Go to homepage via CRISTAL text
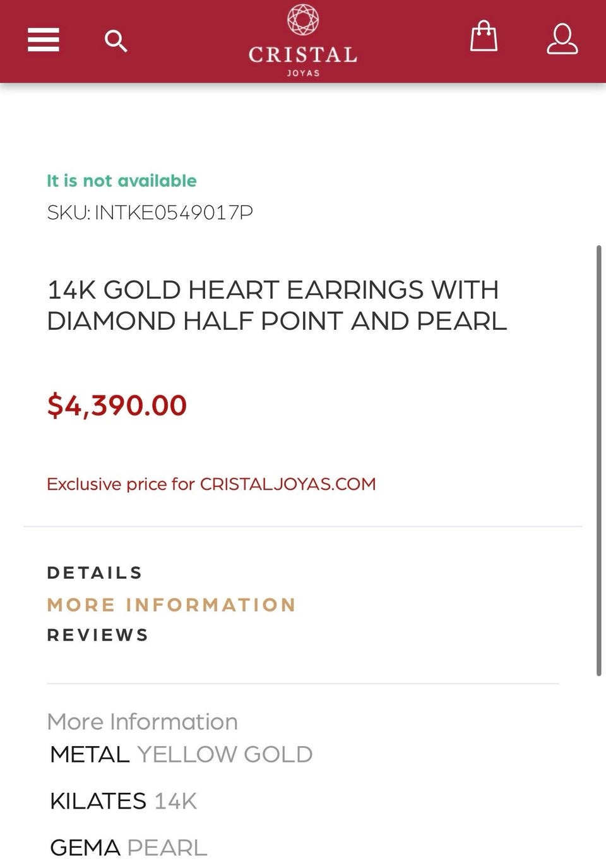Screen dimensions: 606x868 [303, 55]
